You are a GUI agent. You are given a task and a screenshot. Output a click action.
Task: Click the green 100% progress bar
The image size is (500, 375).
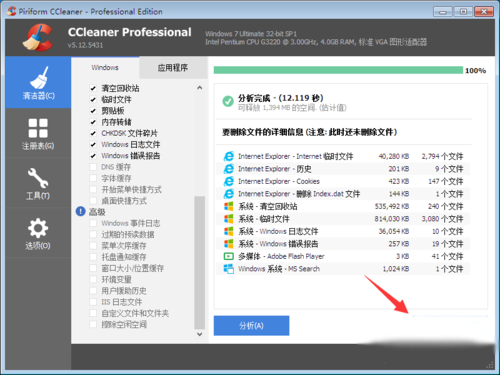(x=338, y=70)
